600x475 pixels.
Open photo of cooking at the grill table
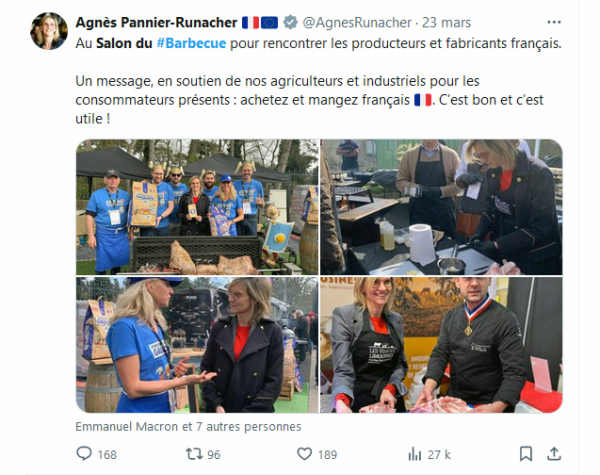[441, 207]
